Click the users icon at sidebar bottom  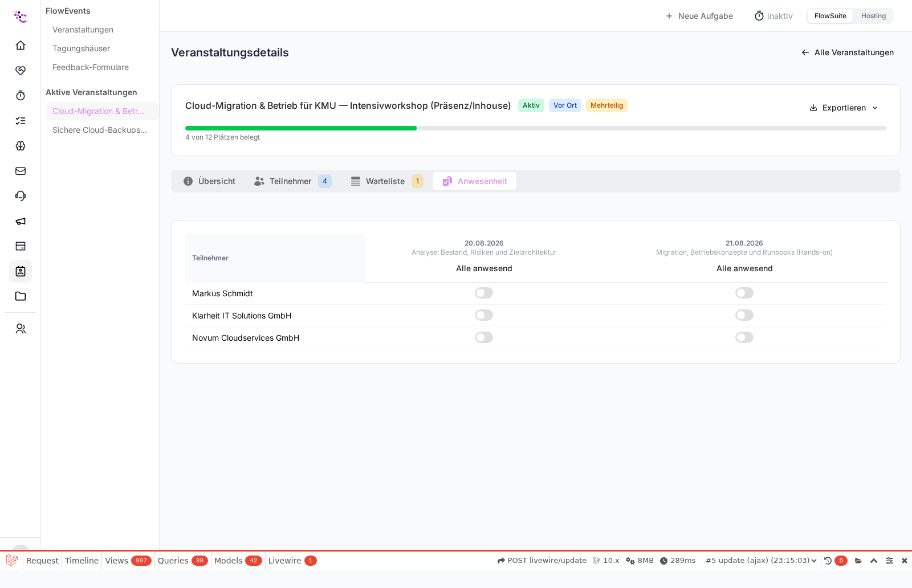[21, 329]
